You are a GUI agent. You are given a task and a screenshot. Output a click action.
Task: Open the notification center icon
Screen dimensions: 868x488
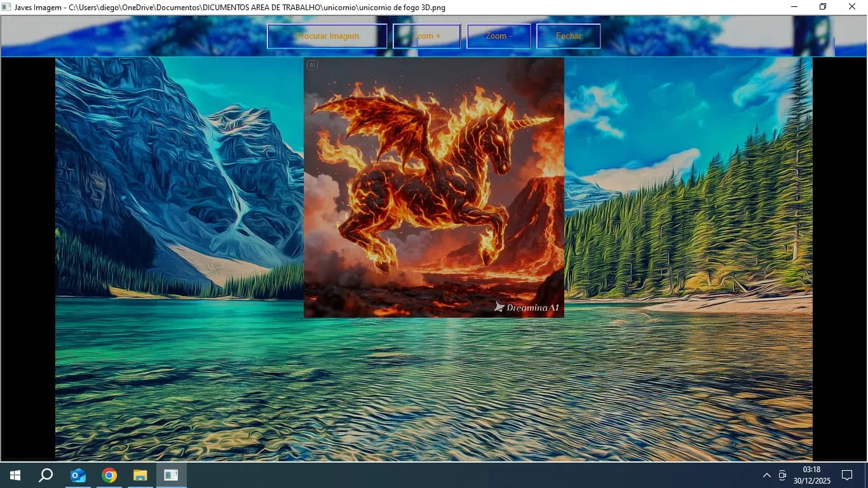coord(846,475)
